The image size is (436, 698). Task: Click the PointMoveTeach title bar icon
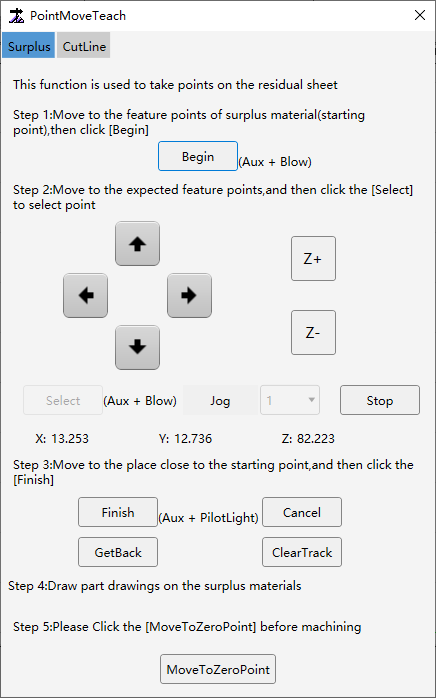click(16, 16)
